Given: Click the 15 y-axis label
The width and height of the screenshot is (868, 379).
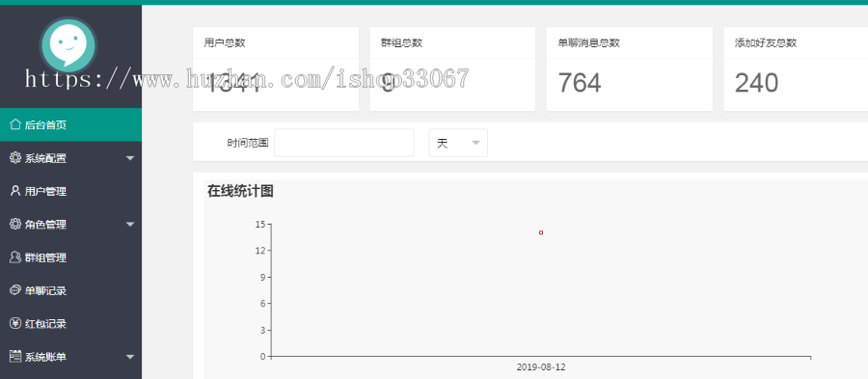Looking at the screenshot, I should (260, 224).
